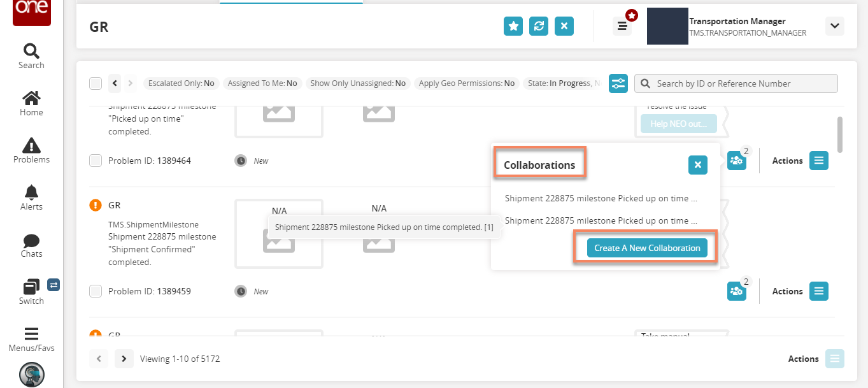Click Problem ID 1389459 text

[150, 292]
